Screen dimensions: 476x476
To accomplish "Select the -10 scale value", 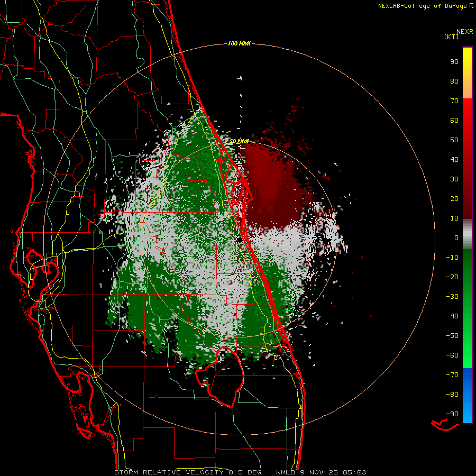I will point(452,258).
